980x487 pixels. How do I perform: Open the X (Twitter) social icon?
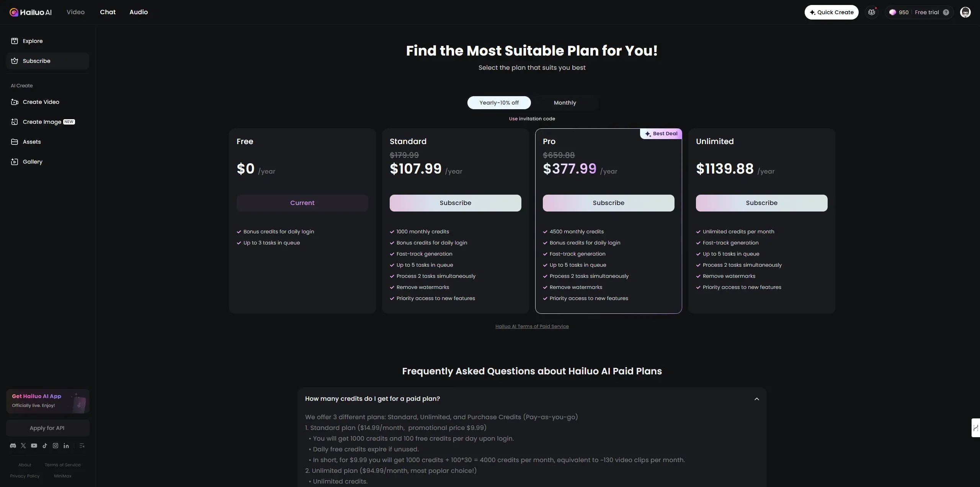(23, 446)
